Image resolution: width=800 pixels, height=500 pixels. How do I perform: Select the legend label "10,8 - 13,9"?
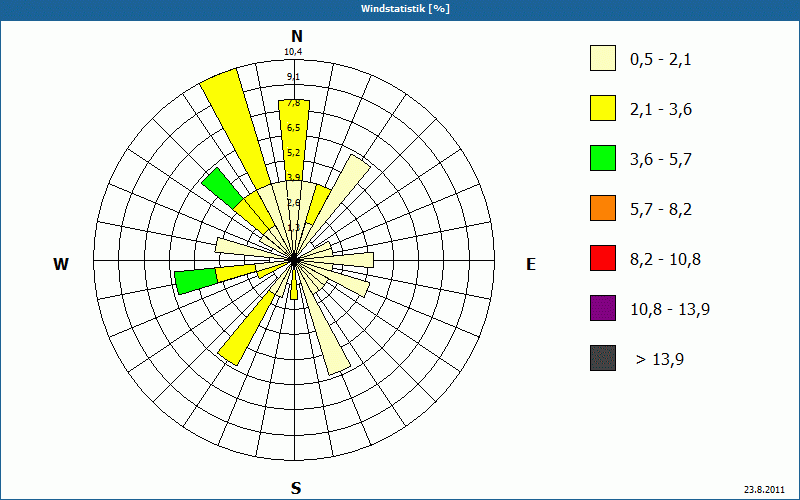tap(670, 310)
